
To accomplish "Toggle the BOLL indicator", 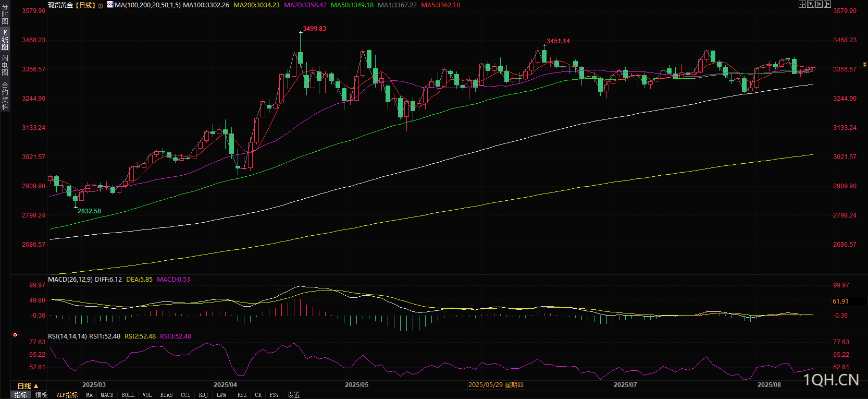I will point(128,395).
